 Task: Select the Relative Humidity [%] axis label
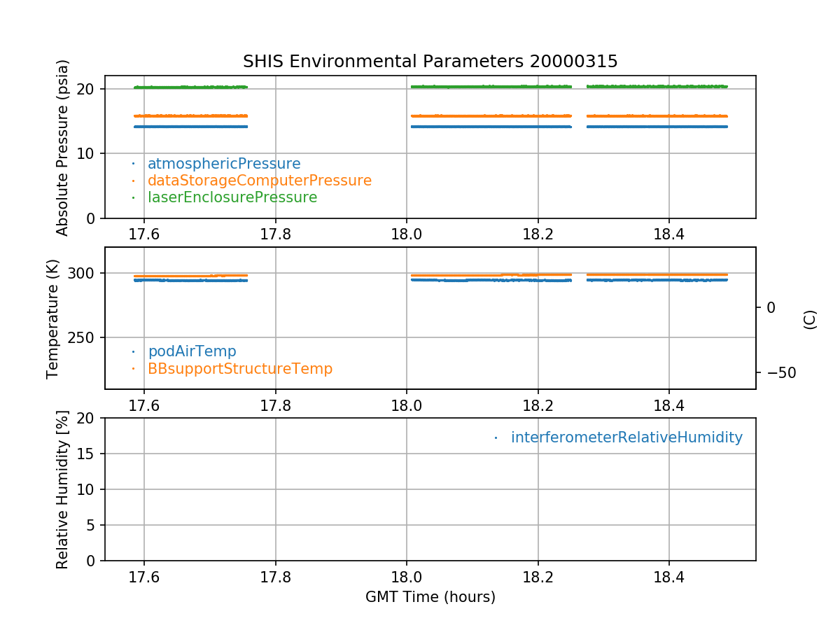(x=63, y=489)
